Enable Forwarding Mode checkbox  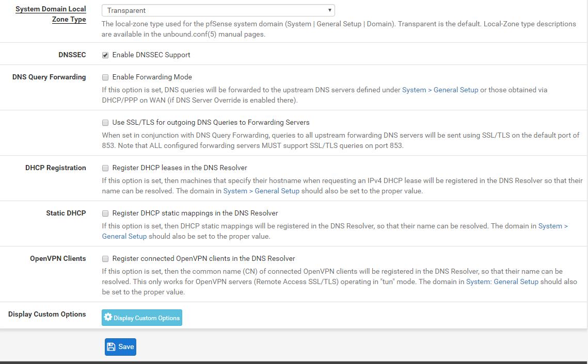click(x=105, y=77)
